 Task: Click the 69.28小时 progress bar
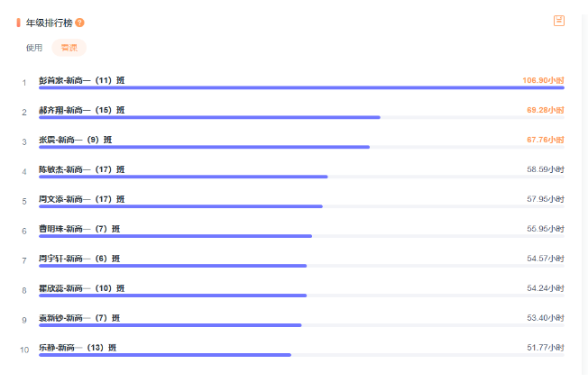pyautogui.click(x=209, y=117)
